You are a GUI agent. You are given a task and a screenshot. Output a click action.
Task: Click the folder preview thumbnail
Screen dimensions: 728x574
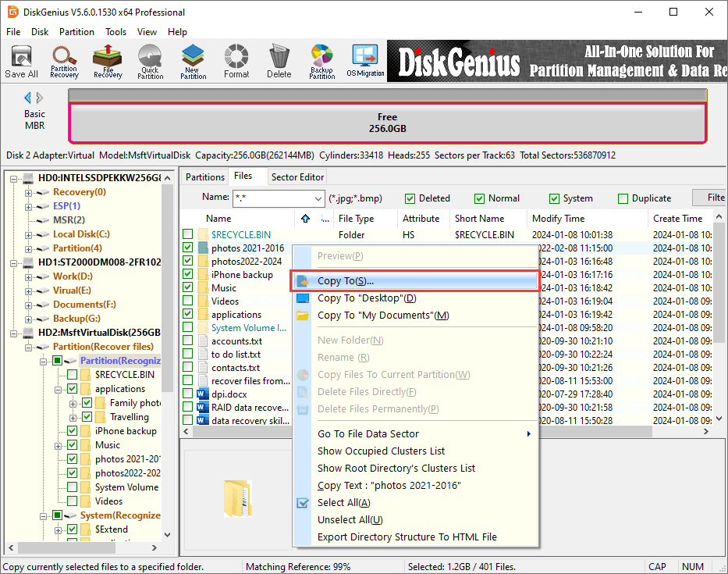point(238,499)
